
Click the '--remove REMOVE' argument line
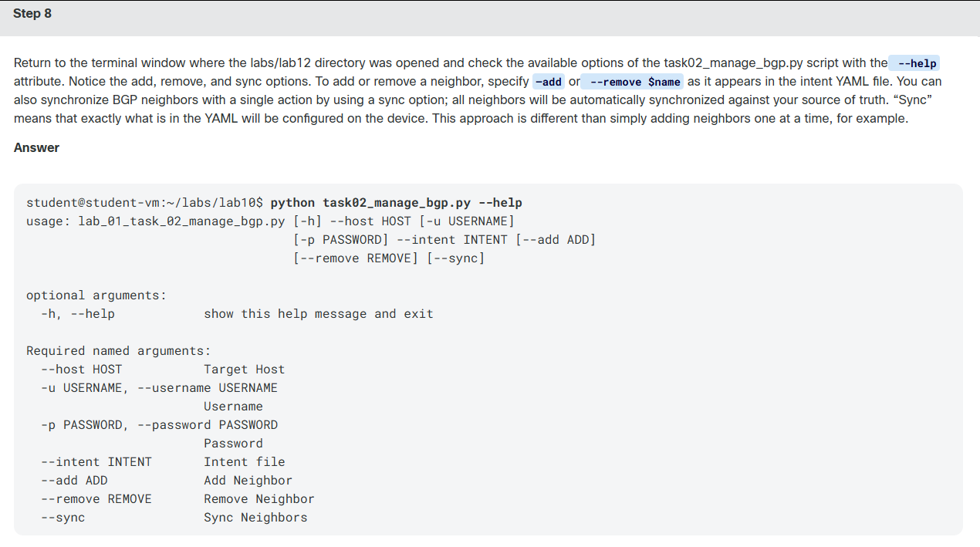pyautogui.click(x=177, y=499)
